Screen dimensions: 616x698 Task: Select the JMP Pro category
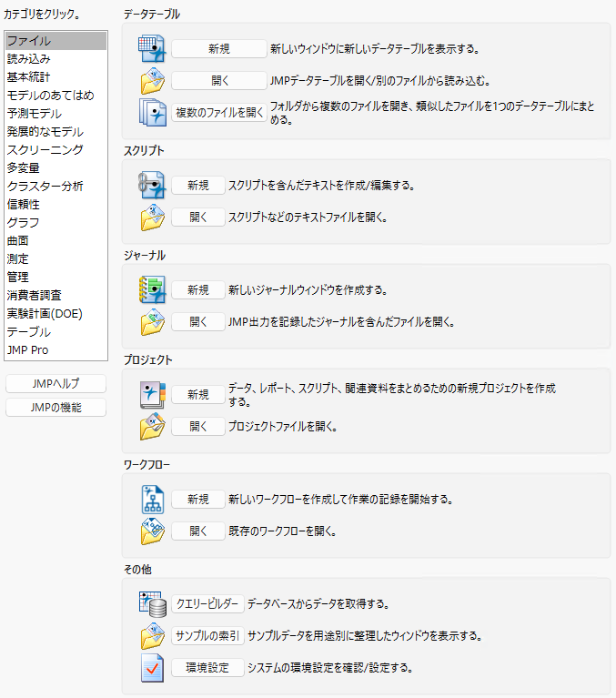[56, 350]
